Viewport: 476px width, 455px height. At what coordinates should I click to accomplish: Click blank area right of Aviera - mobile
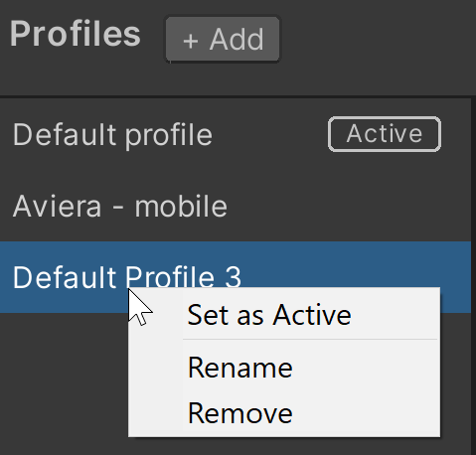pyautogui.click(x=348, y=206)
